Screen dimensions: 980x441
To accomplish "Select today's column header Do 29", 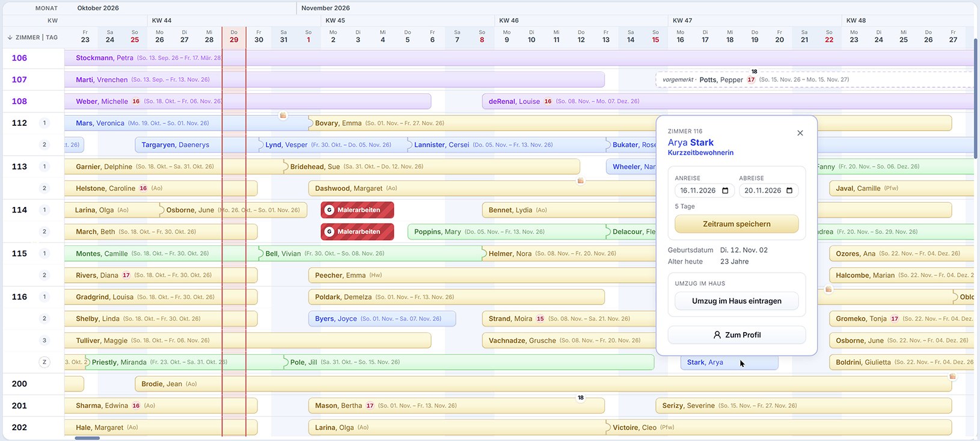I will tap(234, 36).
